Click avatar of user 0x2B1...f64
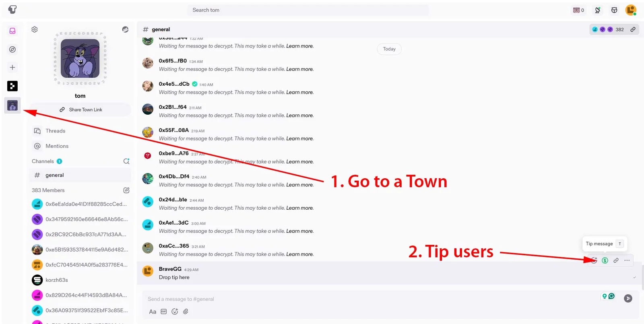Screen dimensions: 644x324 [x=148, y=109]
